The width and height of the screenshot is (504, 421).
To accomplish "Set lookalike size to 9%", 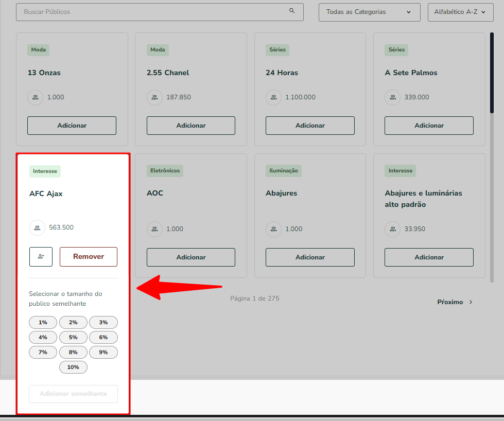I will coord(103,352).
